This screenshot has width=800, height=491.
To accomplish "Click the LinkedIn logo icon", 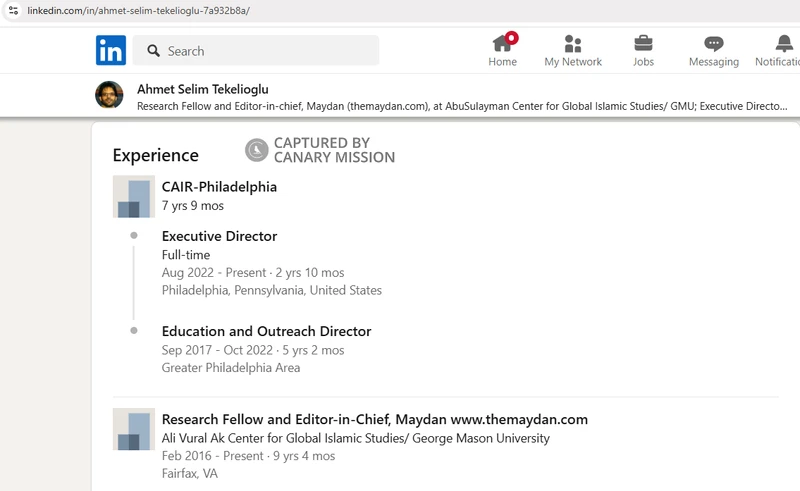I will (x=111, y=50).
